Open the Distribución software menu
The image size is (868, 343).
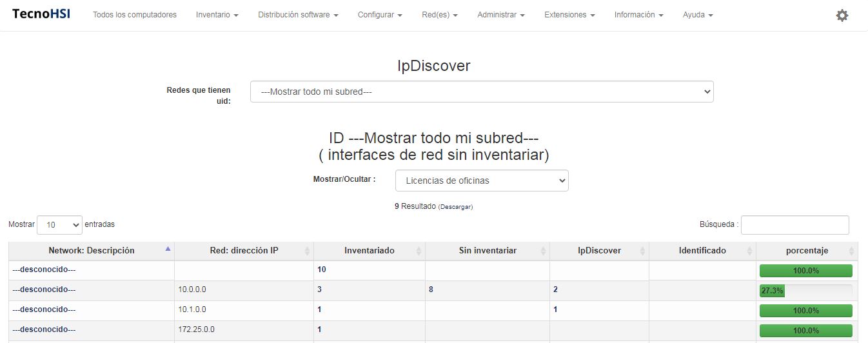(298, 15)
